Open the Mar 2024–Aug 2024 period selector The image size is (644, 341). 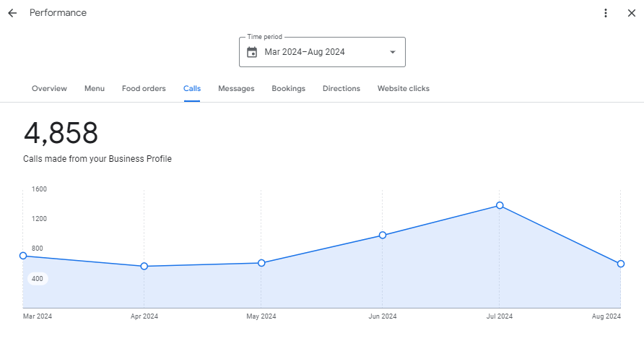tap(322, 52)
